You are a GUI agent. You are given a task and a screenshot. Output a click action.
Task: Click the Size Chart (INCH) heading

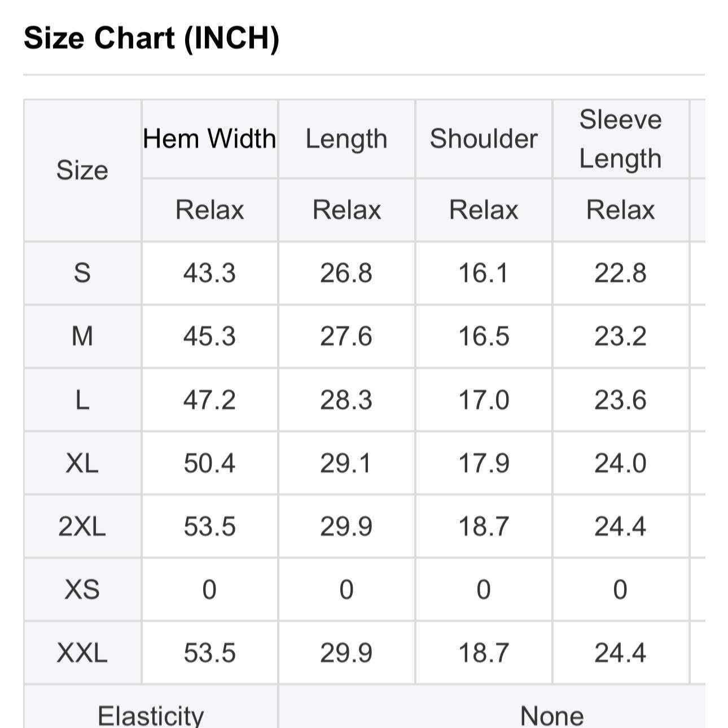[151, 38]
